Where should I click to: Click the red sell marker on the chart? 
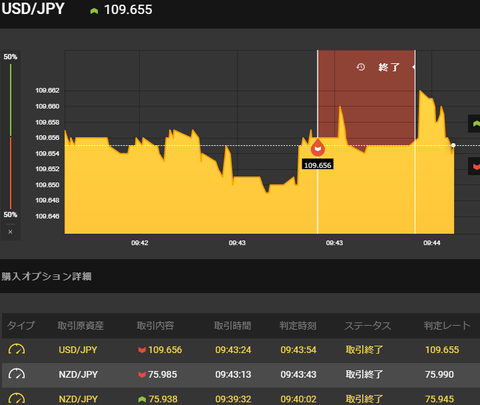click(318, 147)
